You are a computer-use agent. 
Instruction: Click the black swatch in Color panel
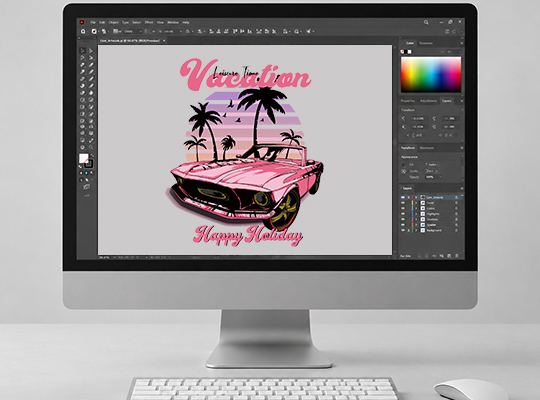click(x=406, y=52)
